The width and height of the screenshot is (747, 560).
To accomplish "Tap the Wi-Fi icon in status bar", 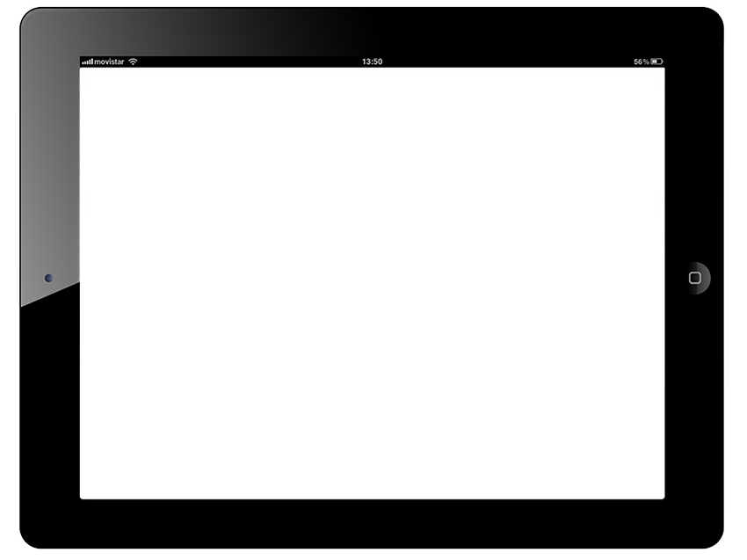I will [x=133, y=62].
